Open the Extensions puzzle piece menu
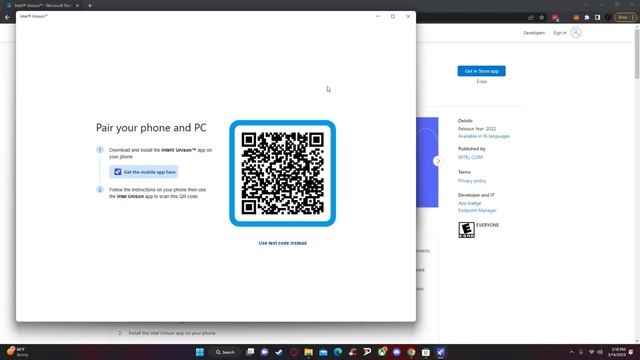640x360 pixels. (587, 18)
